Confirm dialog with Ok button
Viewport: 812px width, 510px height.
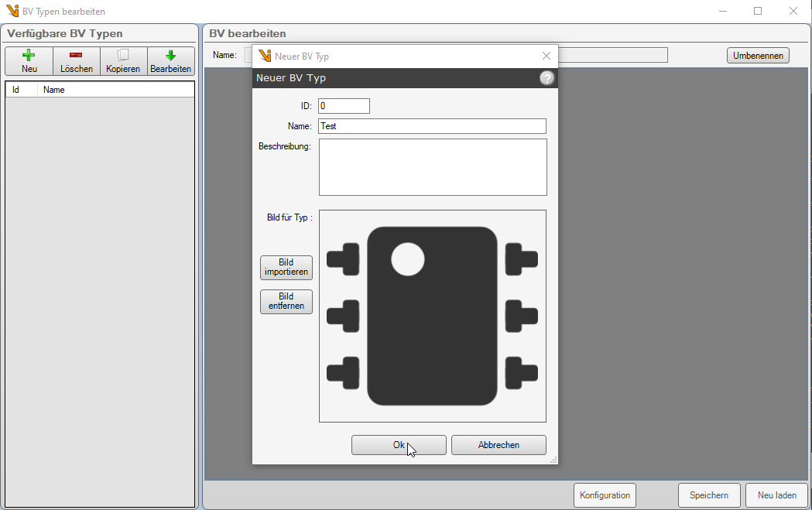[x=399, y=445]
